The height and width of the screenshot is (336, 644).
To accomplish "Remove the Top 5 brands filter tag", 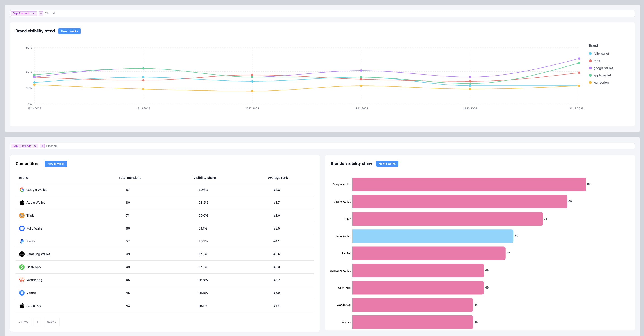I will click(34, 14).
